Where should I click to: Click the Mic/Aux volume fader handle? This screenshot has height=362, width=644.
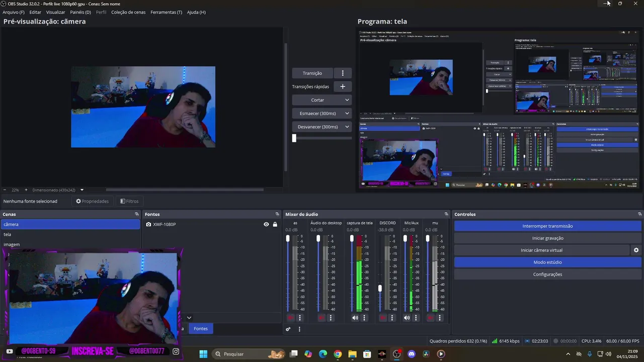(405, 238)
